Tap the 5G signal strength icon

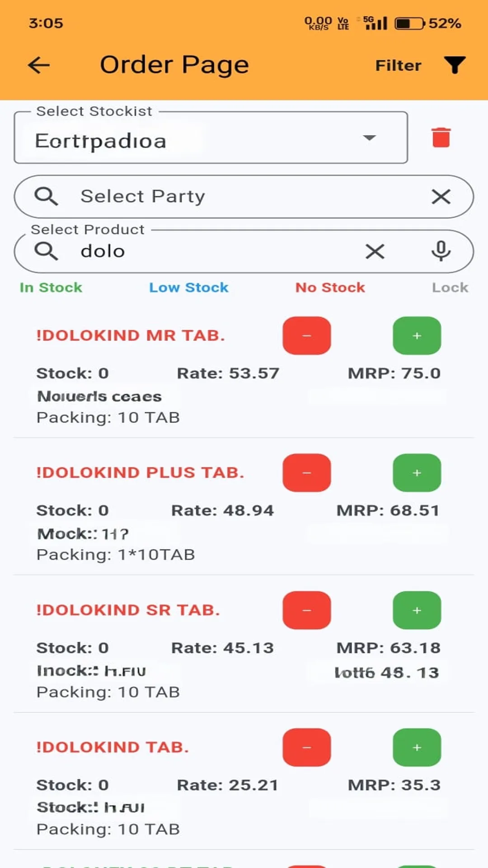(375, 23)
